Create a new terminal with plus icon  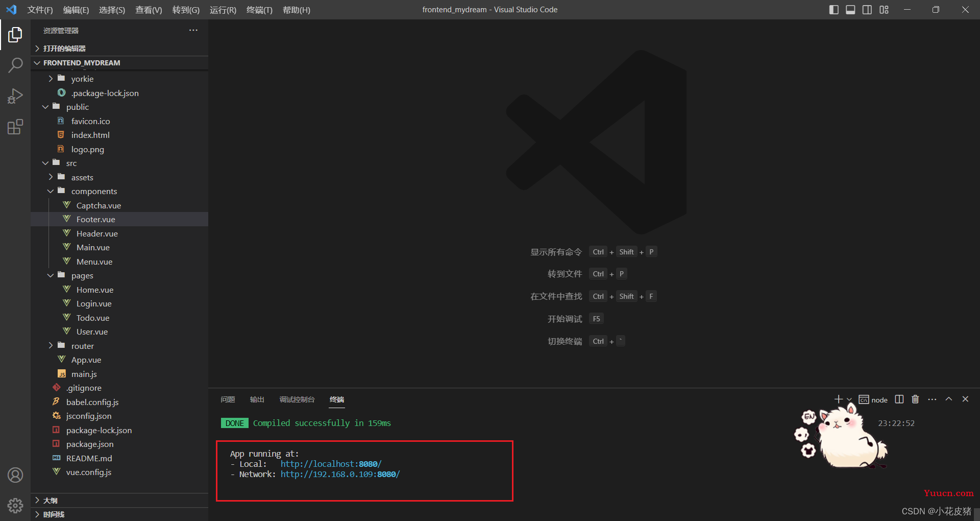pyautogui.click(x=838, y=399)
